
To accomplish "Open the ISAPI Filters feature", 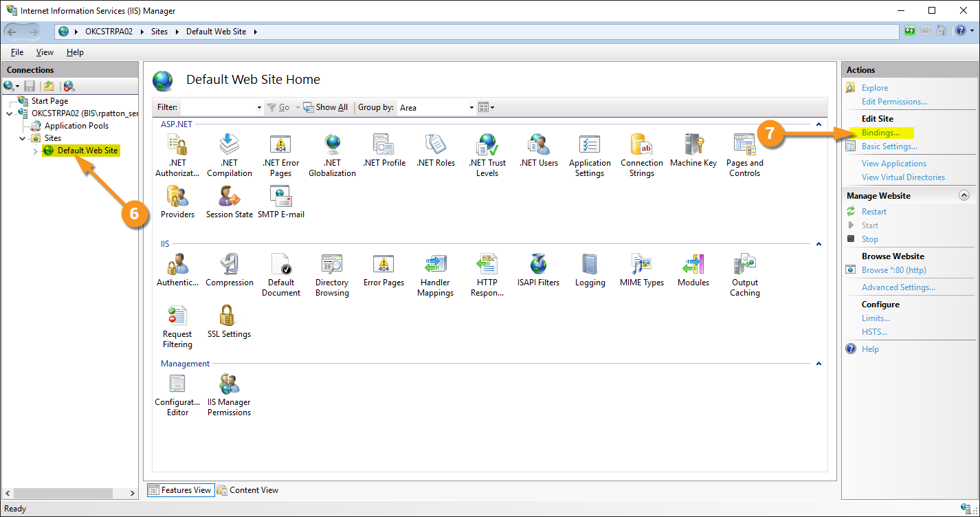I will (539, 270).
